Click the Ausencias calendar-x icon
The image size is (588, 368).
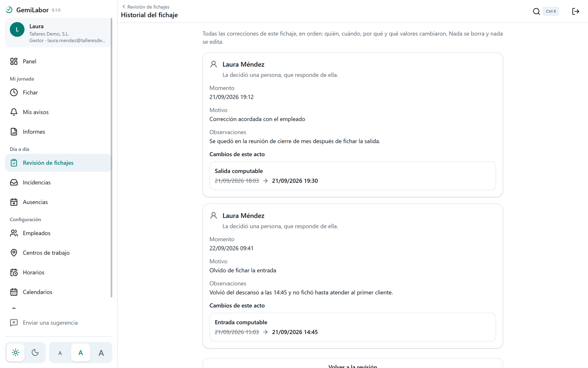tap(14, 202)
